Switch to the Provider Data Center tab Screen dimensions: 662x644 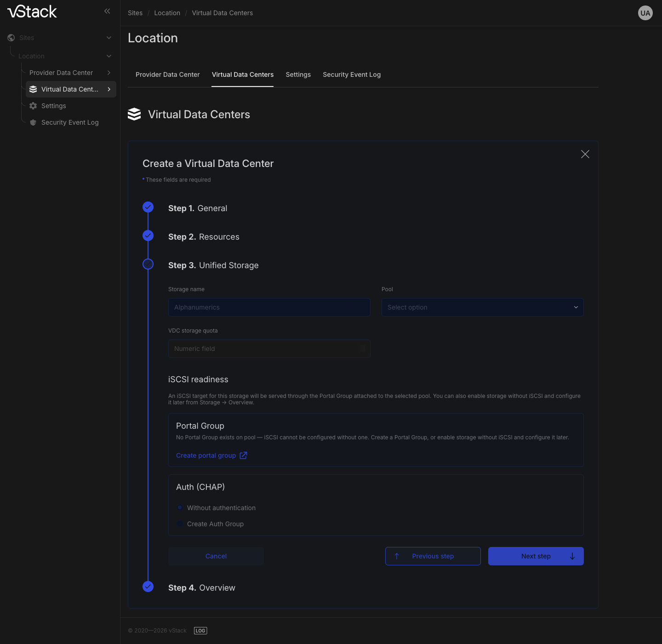click(x=168, y=75)
